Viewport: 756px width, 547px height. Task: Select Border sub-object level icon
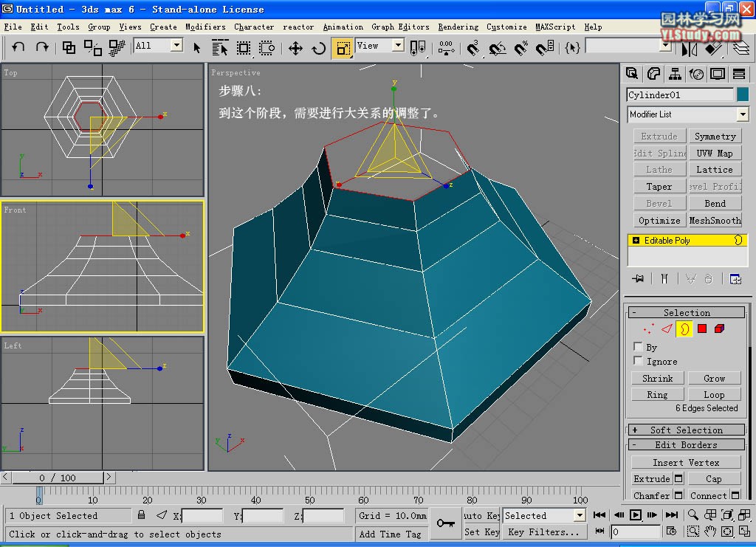(684, 328)
